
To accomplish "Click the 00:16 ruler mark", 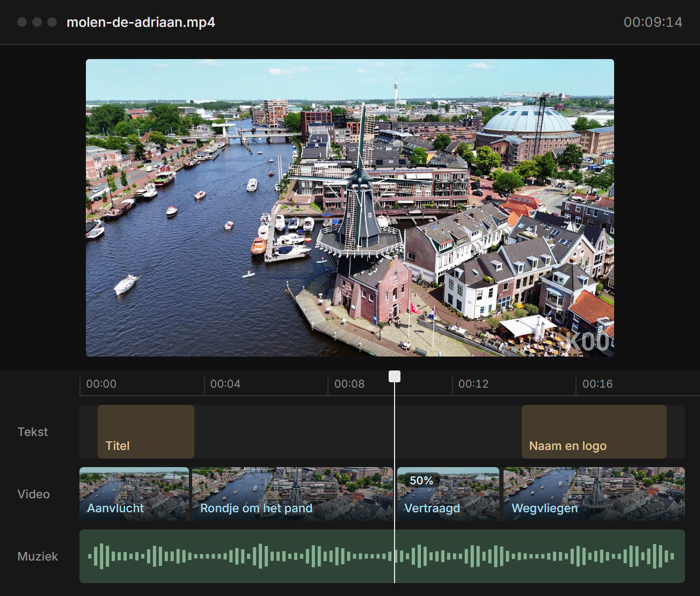I will 597,384.
